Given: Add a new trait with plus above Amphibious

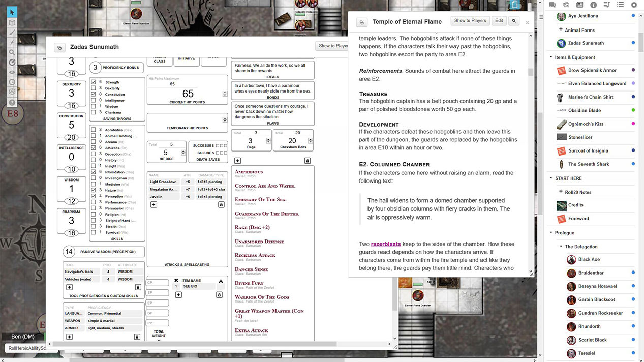Looking at the screenshot, I should point(238,161).
